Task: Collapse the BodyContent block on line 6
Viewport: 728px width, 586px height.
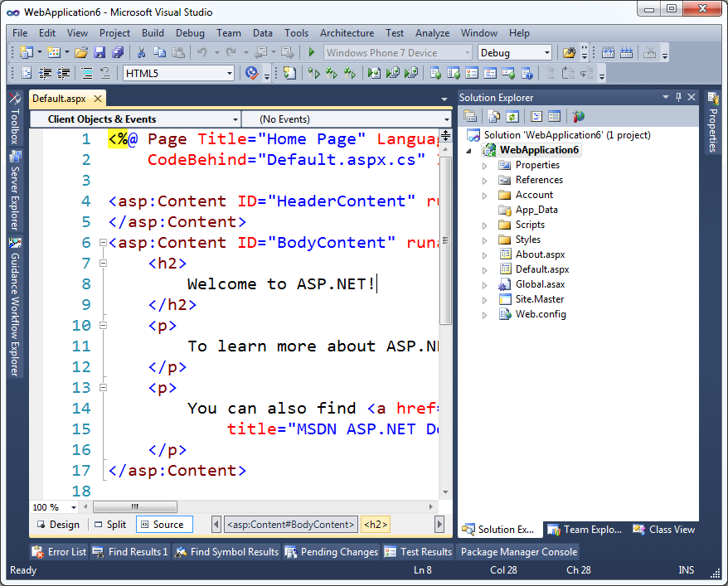Action: point(103,242)
